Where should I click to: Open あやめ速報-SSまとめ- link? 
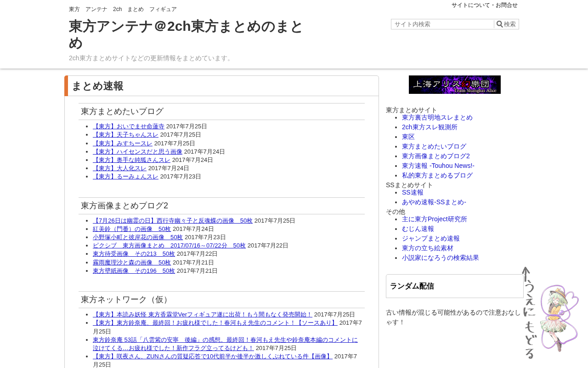(x=434, y=202)
